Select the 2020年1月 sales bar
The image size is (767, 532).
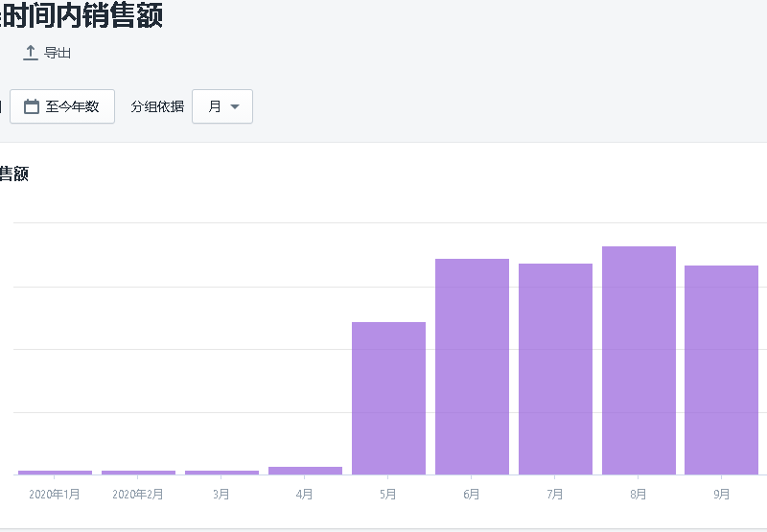point(56,473)
